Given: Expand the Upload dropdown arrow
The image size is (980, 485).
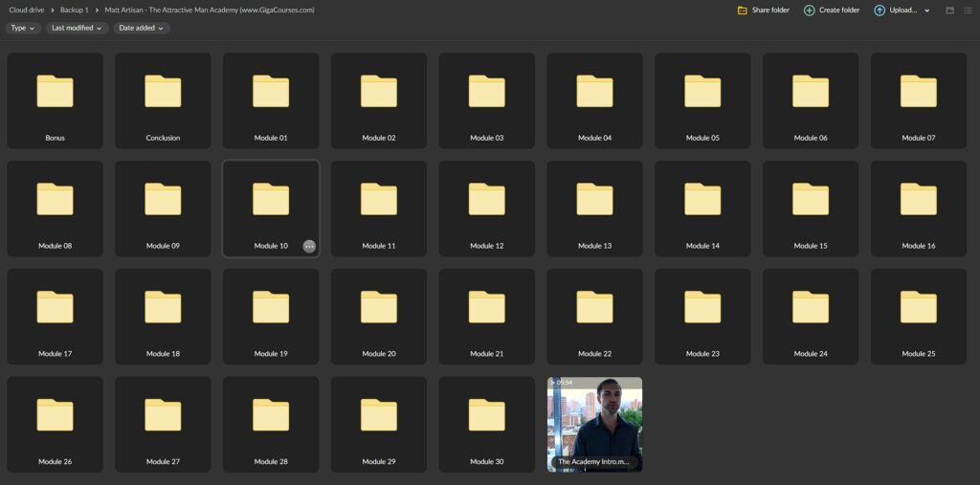Looking at the screenshot, I should 926,11.
